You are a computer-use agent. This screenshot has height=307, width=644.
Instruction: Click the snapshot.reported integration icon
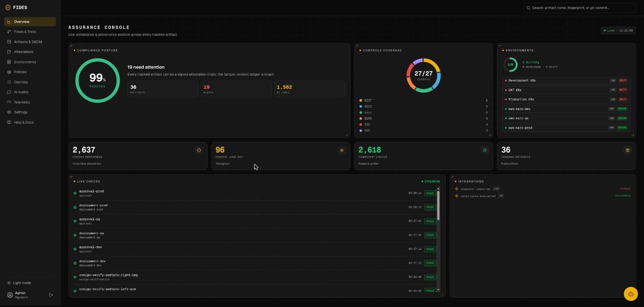coord(456,189)
